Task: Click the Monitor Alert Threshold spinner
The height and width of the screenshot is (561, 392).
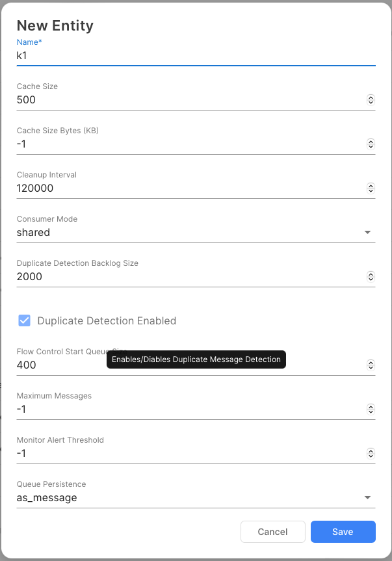Action: tap(371, 453)
